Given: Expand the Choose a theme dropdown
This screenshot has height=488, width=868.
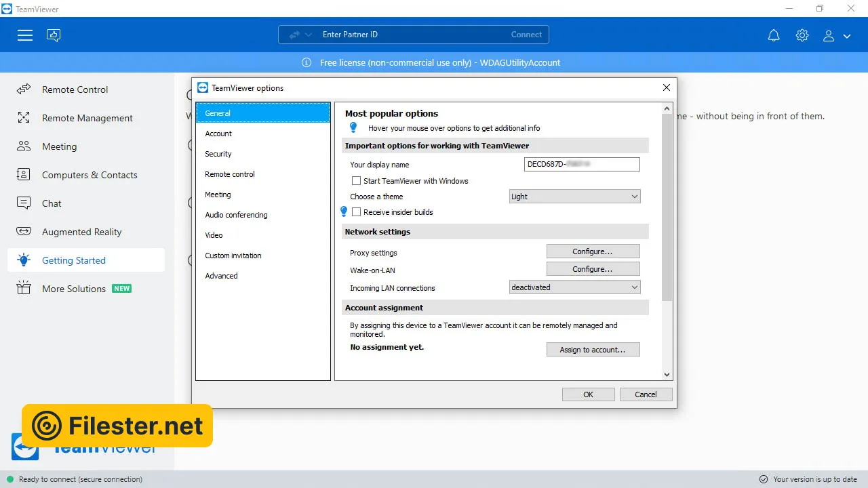Looking at the screenshot, I should tap(574, 197).
